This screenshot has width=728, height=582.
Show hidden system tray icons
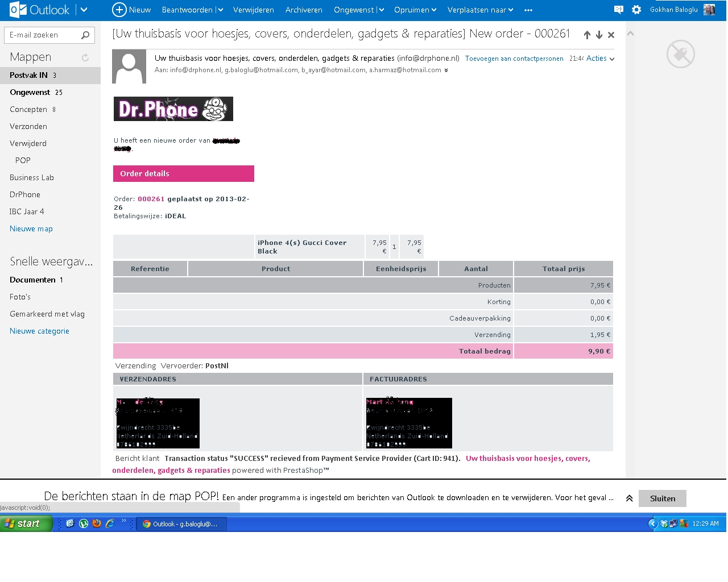653,523
